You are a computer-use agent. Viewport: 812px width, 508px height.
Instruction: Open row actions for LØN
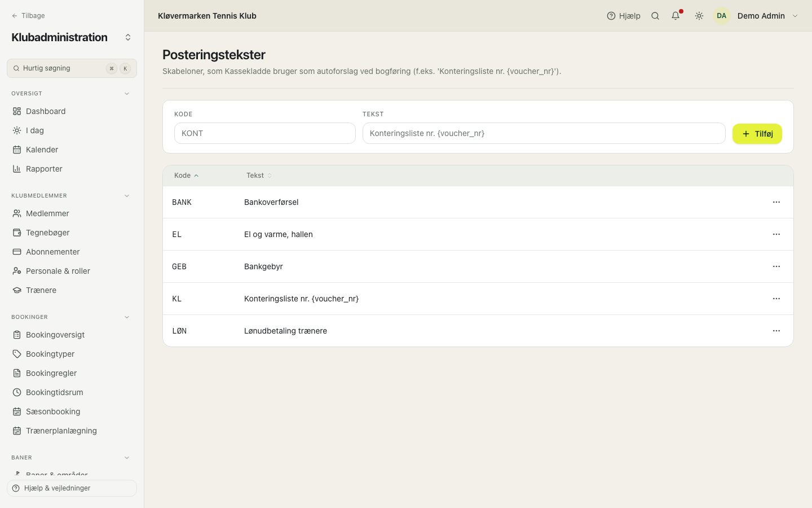(776, 331)
